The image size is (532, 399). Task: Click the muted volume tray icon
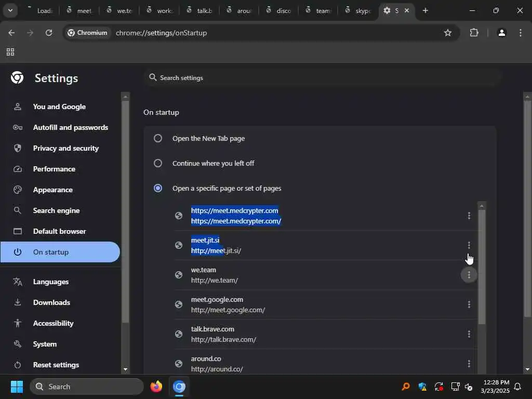point(469,387)
